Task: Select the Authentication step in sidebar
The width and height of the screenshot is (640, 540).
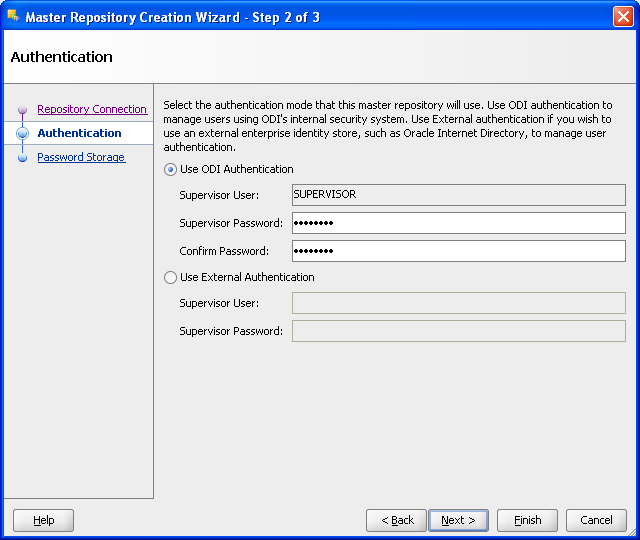Action: [79, 133]
